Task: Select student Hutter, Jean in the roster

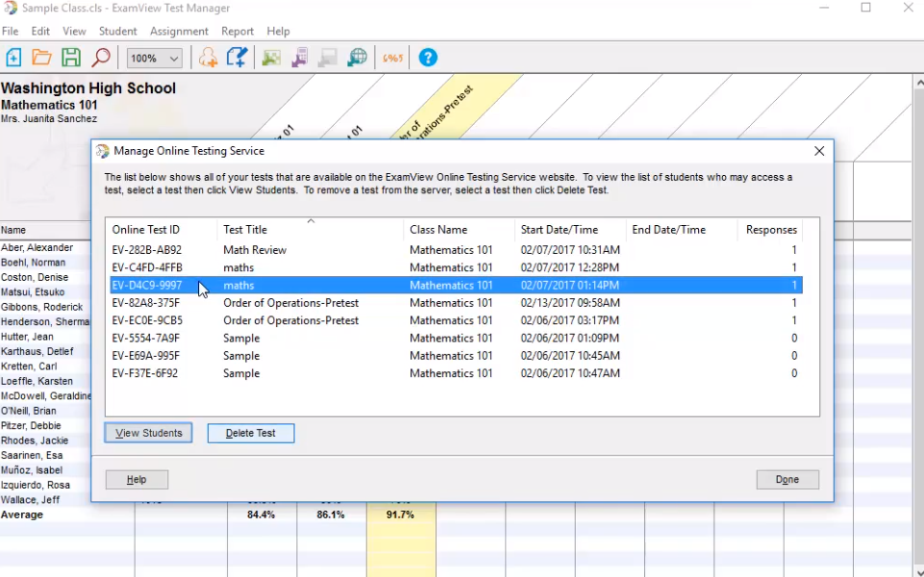Action: coord(32,336)
